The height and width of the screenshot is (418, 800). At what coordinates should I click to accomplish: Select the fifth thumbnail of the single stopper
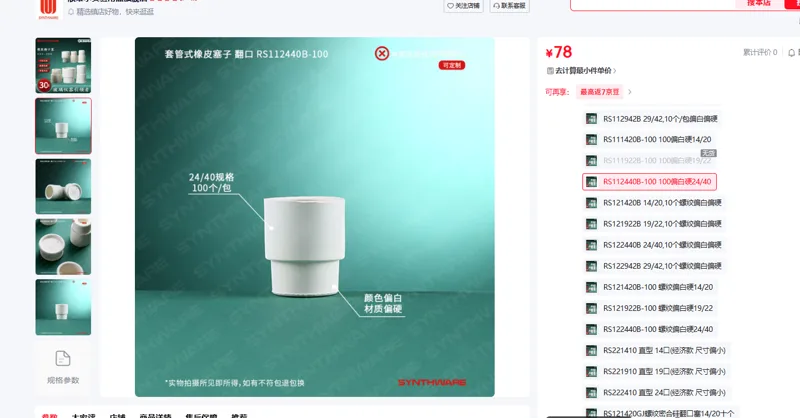(x=63, y=307)
